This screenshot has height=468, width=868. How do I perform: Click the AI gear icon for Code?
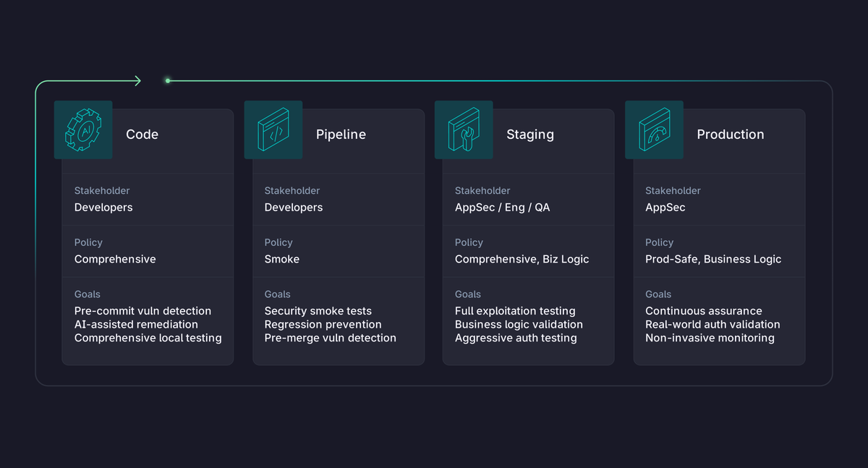[x=83, y=130]
